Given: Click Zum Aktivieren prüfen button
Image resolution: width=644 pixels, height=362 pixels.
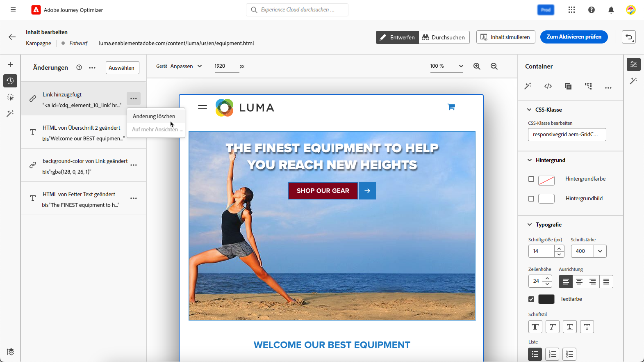Looking at the screenshot, I should pos(574,37).
